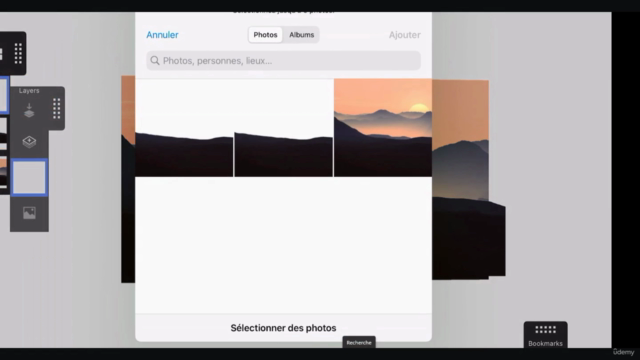Click the top-left toolbar grip dots

click(x=18, y=53)
